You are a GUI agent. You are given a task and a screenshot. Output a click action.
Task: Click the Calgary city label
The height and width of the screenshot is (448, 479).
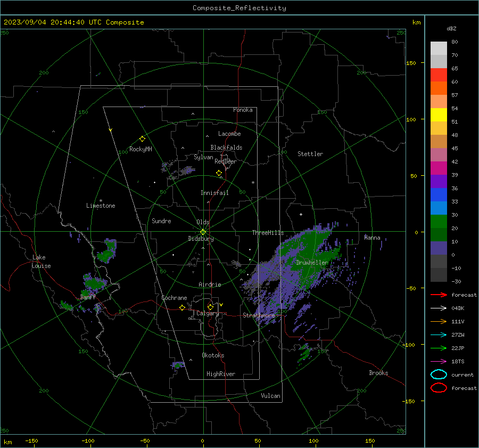click(208, 313)
